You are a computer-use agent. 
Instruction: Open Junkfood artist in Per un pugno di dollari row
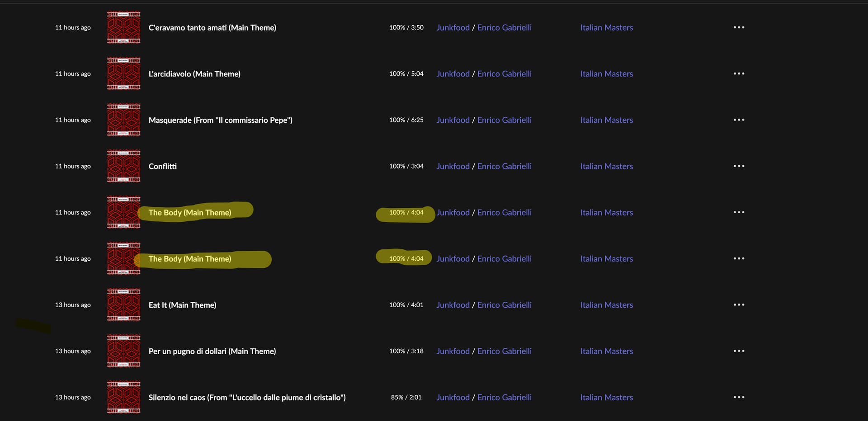[453, 351]
